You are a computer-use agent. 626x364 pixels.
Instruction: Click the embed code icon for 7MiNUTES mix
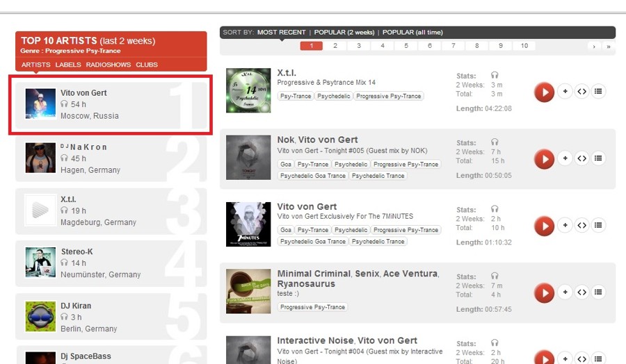581,225
